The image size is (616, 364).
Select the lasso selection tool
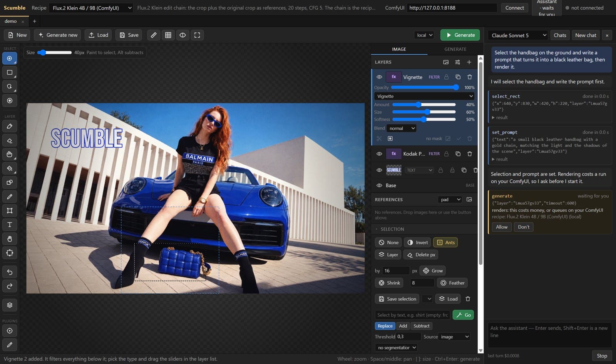click(x=10, y=87)
